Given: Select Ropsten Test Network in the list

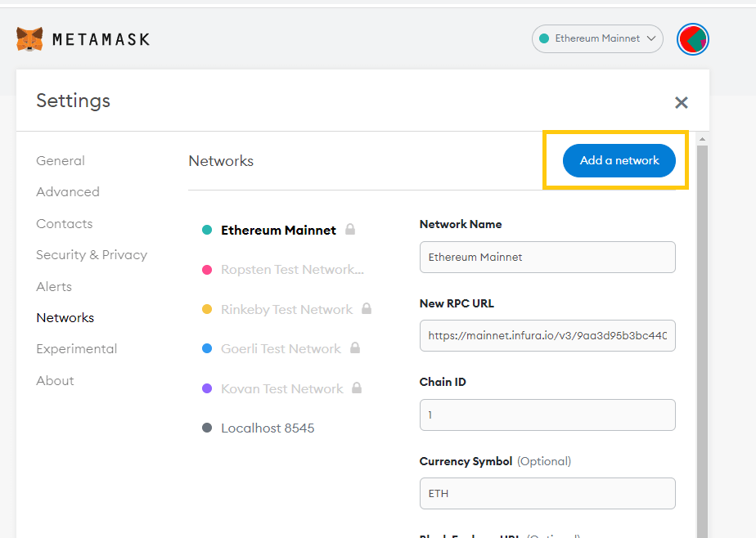Looking at the screenshot, I should click(292, 269).
